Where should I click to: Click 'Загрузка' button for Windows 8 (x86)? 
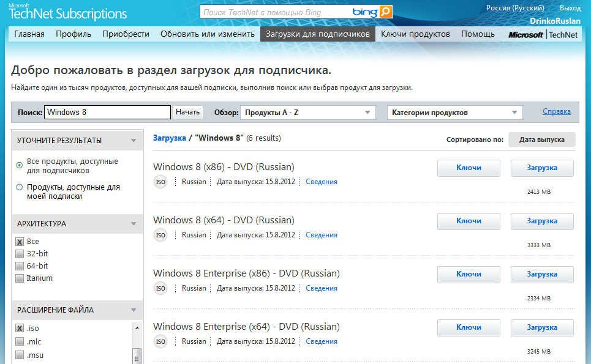tap(542, 168)
